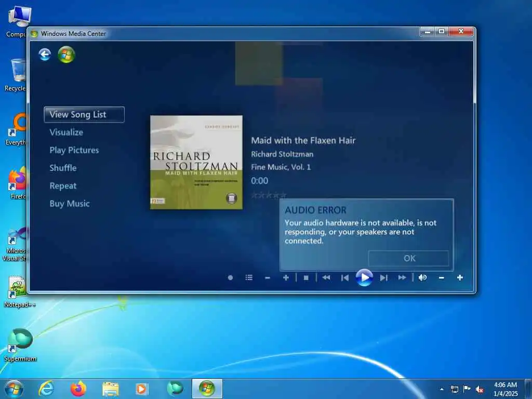Open the clock showing 4:06 AM
The width and height of the screenshot is (532, 399).
[x=506, y=389]
